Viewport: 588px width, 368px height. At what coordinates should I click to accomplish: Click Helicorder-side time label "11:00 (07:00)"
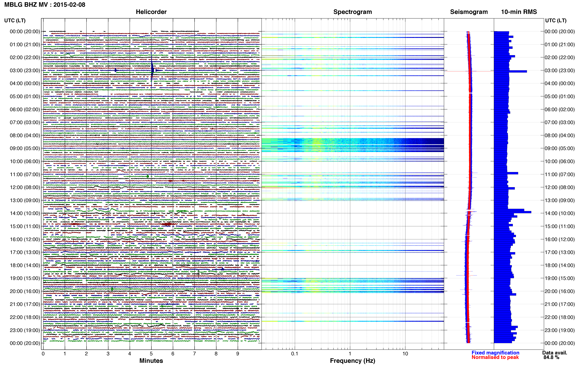(x=25, y=174)
